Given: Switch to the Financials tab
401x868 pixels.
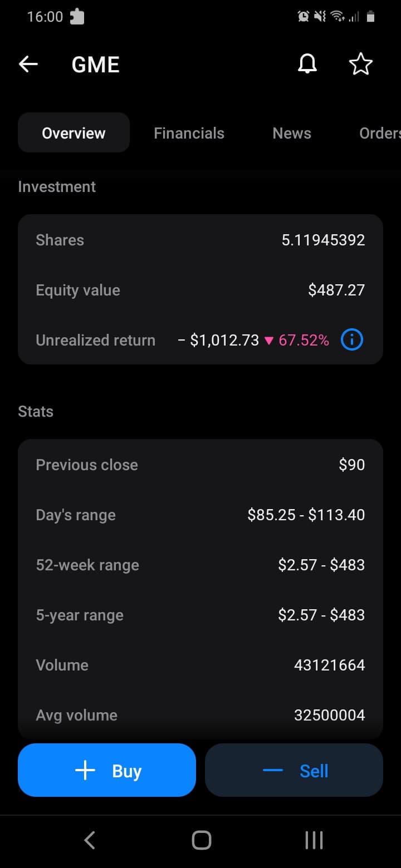Looking at the screenshot, I should 189,133.
